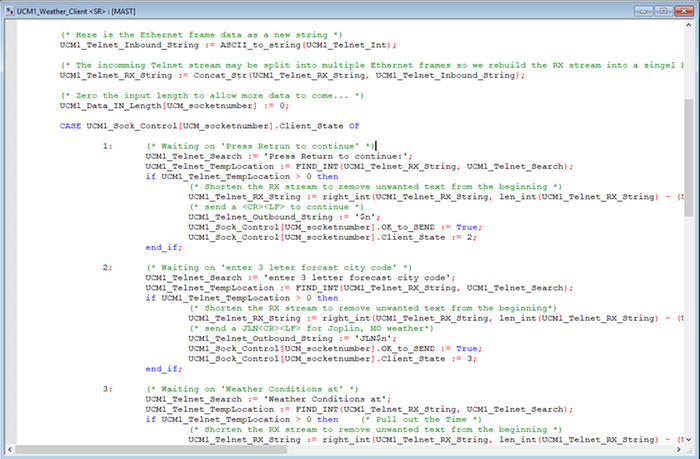The image size is (700, 459).
Task: Click the string 'Press Return to continue:'
Action: [336, 156]
